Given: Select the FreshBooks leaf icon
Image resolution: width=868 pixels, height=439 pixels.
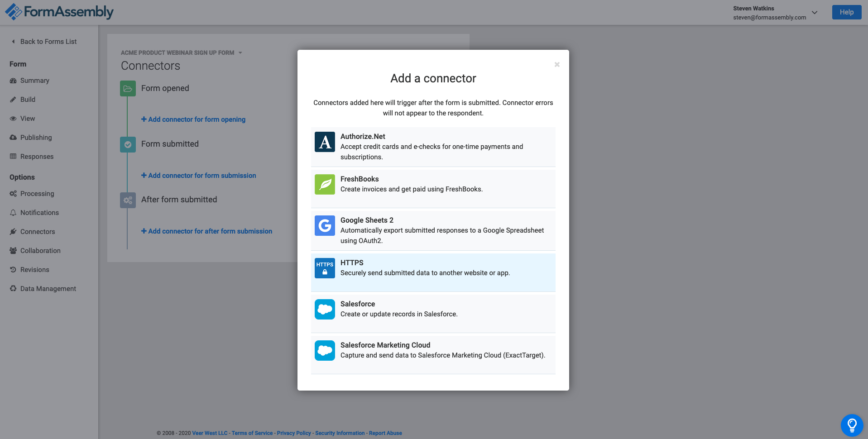Looking at the screenshot, I should 325,185.
